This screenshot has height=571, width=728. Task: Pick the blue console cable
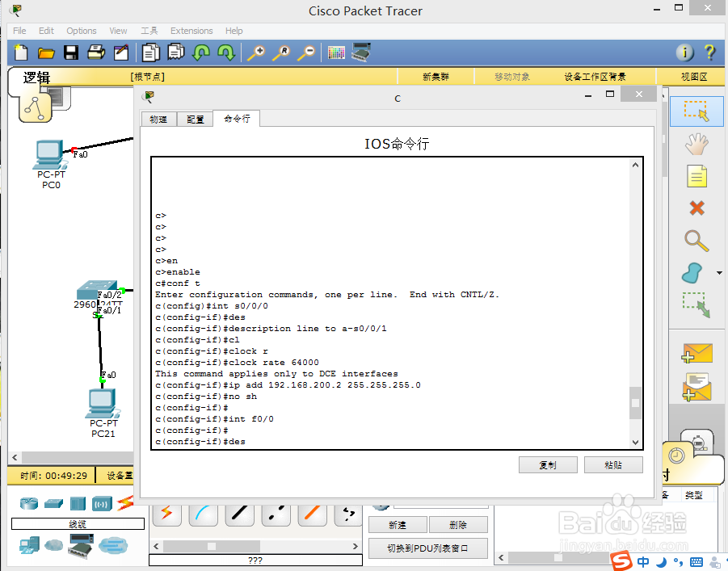pyautogui.click(x=204, y=514)
